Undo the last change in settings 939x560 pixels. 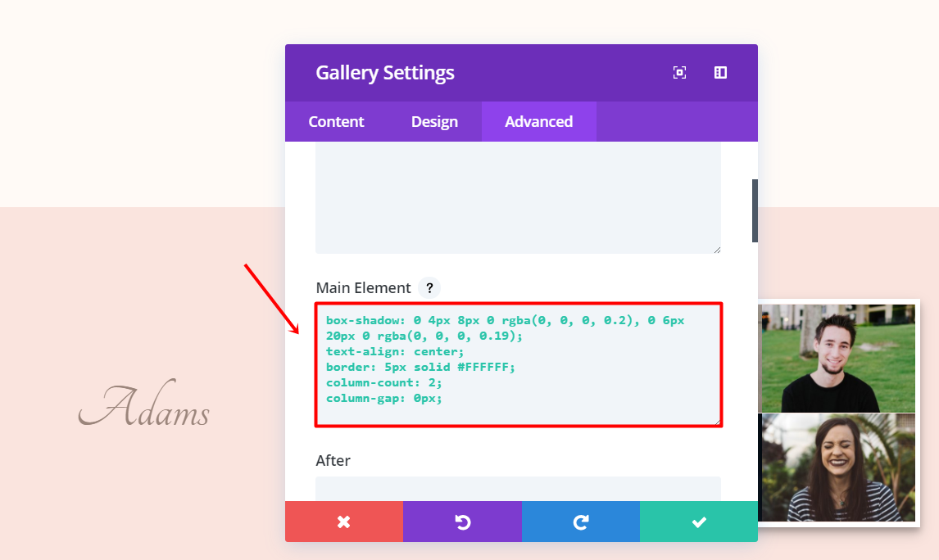[462, 522]
